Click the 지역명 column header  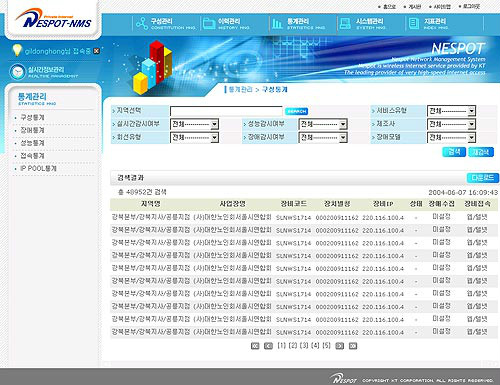151,204
